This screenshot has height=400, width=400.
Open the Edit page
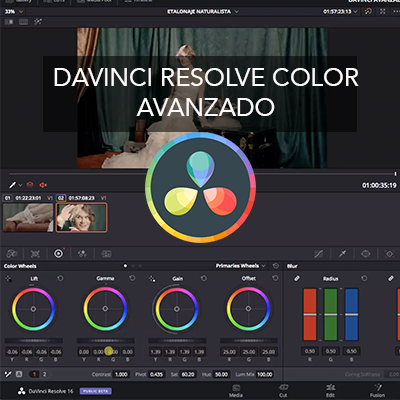330,391
